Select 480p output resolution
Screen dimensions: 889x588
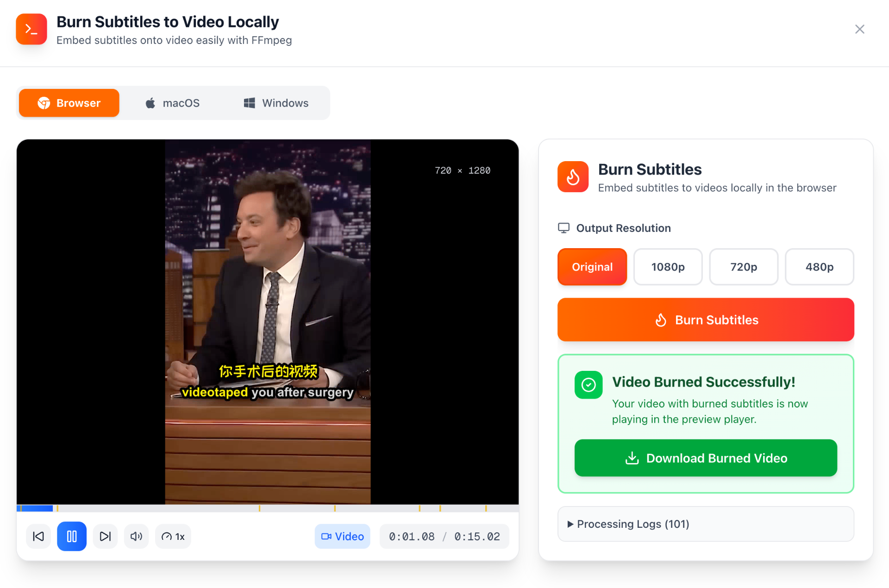[820, 267]
